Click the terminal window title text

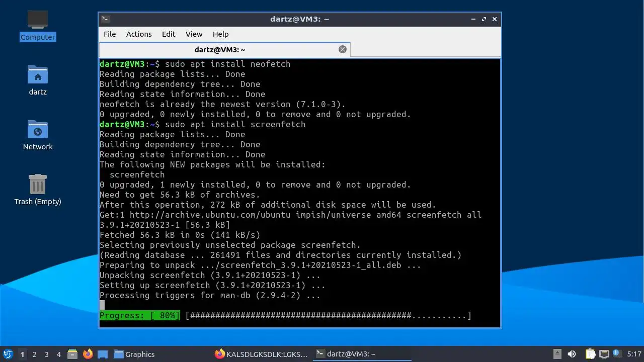(300, 19)
